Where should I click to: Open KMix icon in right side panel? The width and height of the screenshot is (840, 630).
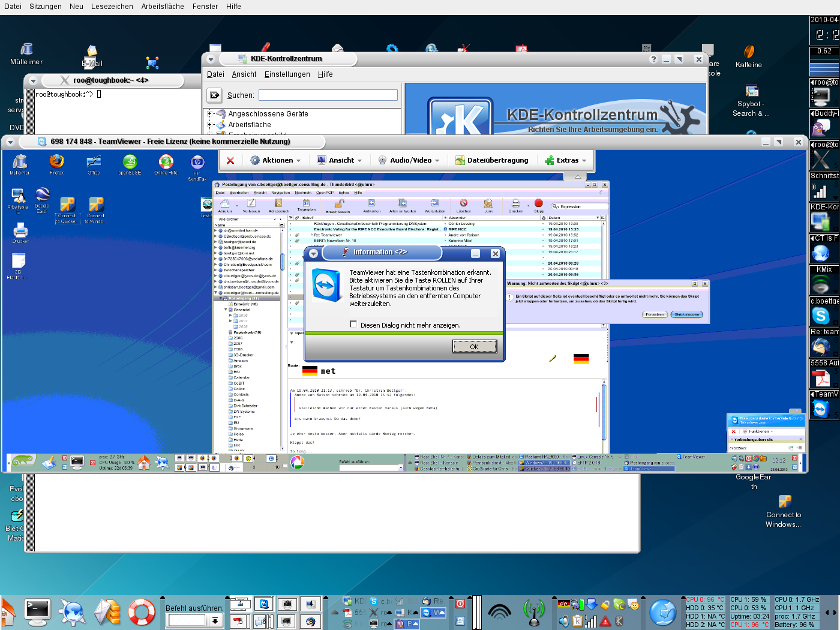point(821,285)
